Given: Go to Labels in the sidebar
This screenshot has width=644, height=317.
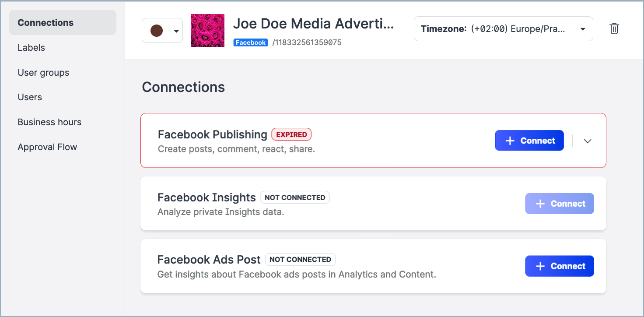Looking at the screenshot, I should [x=31, y=48].
